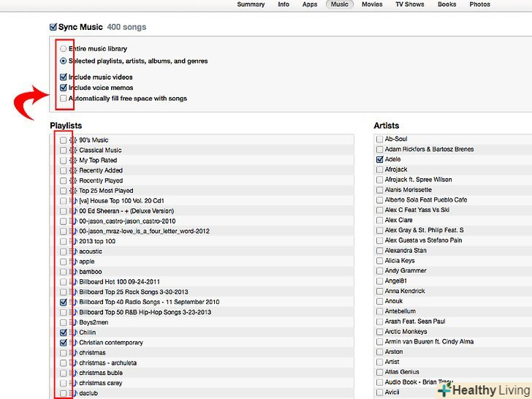
Task: Toggle Include music videos checkbox
Action: pyautogui.click(x=63, y=77)
